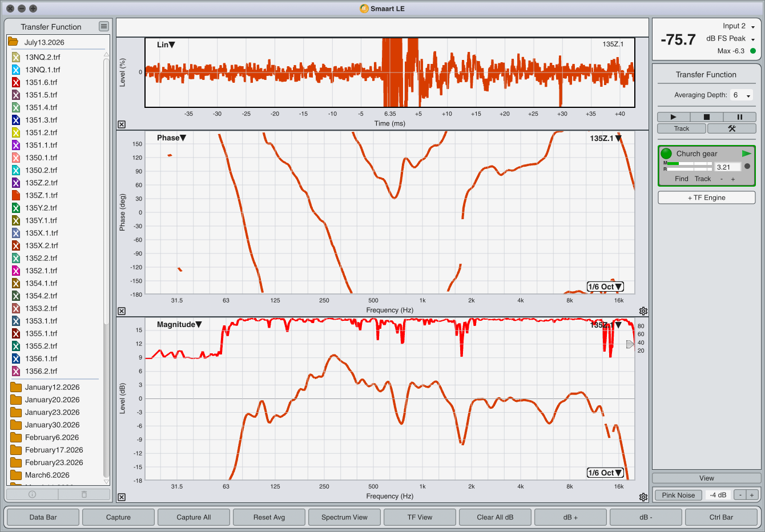Expand the Input 2 selector dropdown
The image size is (765, 532).
point(753,27)
